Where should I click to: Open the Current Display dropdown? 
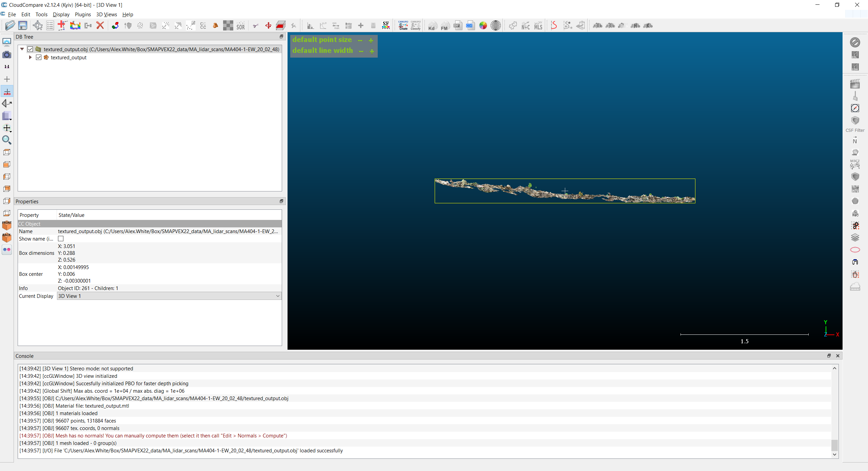169,296
